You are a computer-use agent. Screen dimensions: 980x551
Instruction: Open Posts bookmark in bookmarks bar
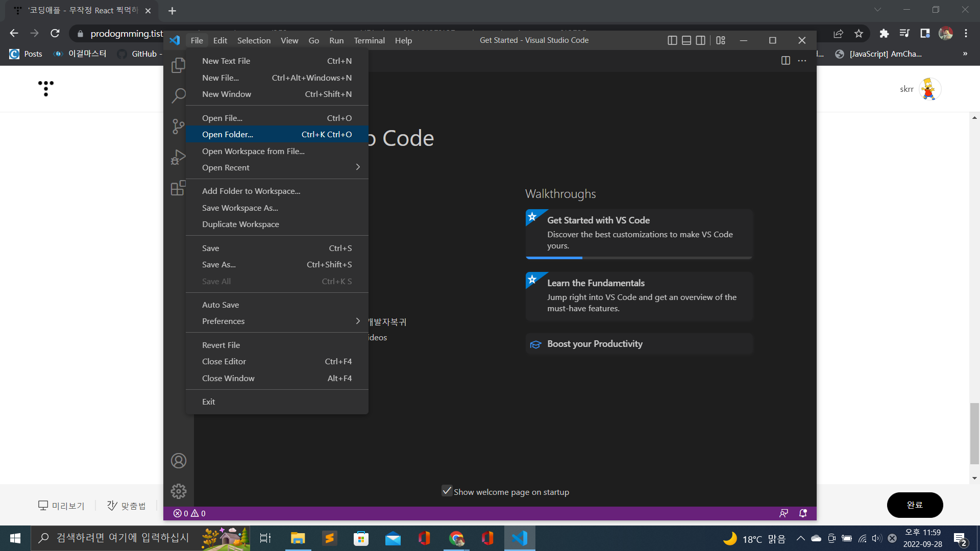[26, 54]
